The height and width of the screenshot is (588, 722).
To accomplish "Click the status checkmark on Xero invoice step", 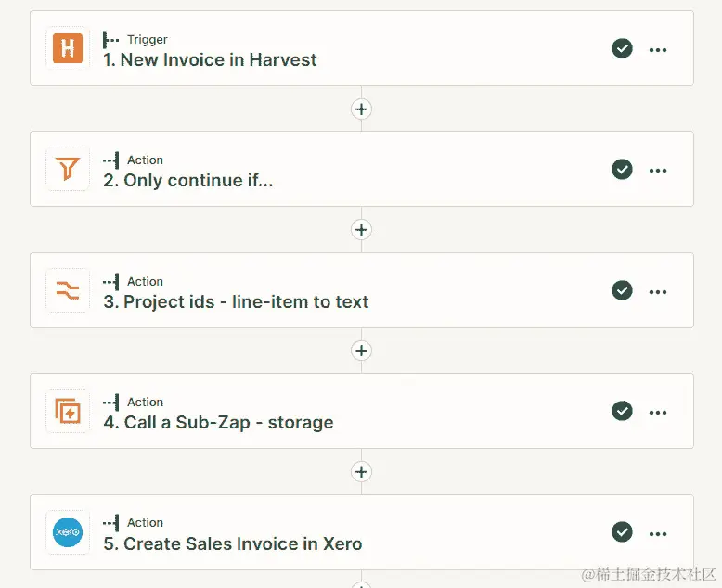I will pyautogui.click(x=622, y=532).
